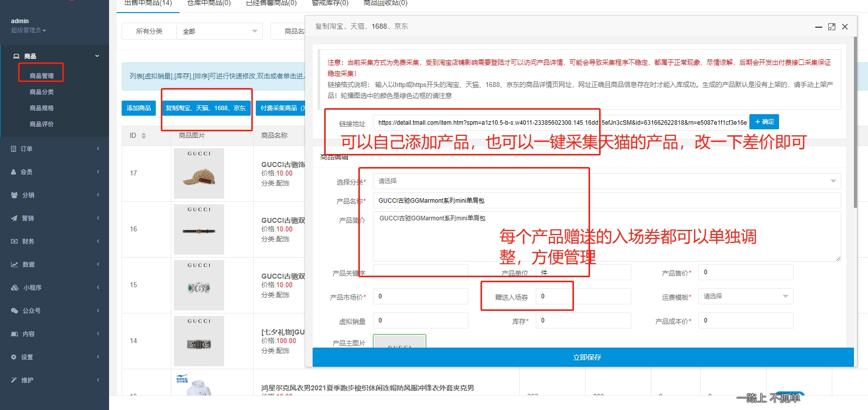
Task: Click the GUCCI cap thumbnail in row 17
Action: 199,174
